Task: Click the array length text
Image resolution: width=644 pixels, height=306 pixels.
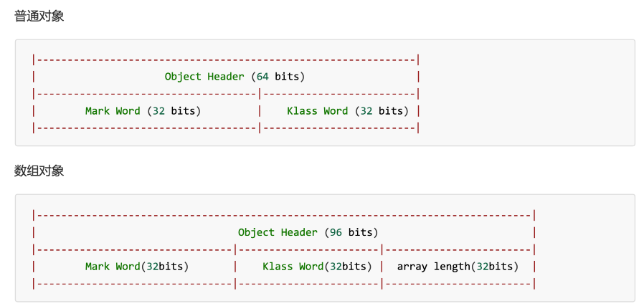Action: coord(433,267)
